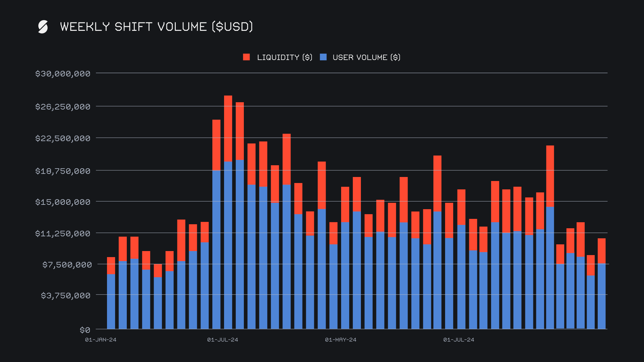Click the $0 y-axis label
Image resolution: width=644 pixels, height=362 pixels.
(85, 330)
